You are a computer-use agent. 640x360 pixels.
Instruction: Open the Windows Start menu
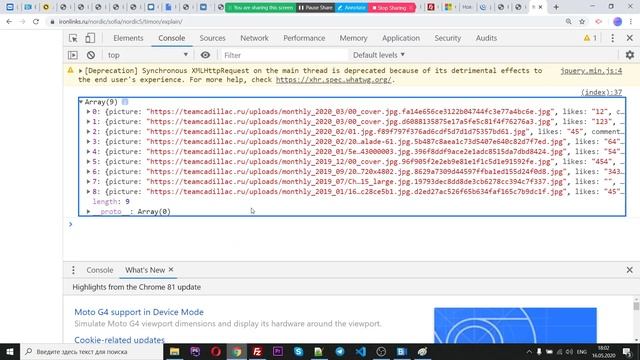(x=10, y=351)
